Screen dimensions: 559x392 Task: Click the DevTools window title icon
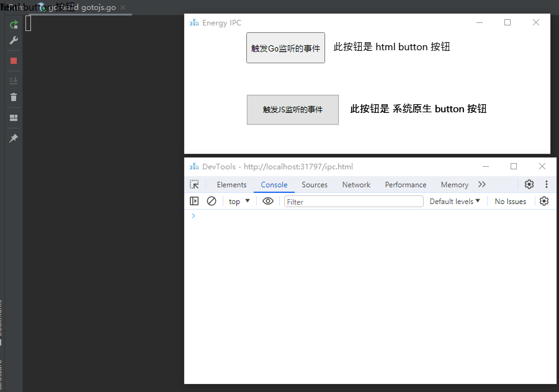pos(194,166)
